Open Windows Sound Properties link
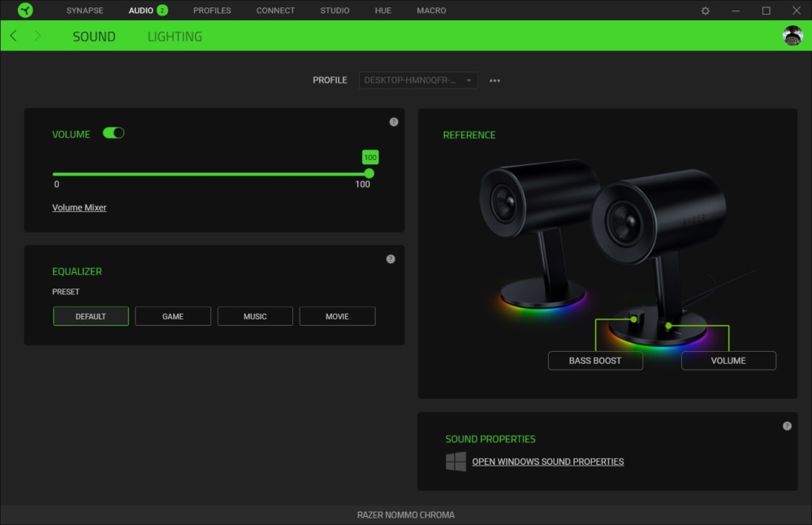The width and height of the screenshot is (812, 525). [548, 462]
